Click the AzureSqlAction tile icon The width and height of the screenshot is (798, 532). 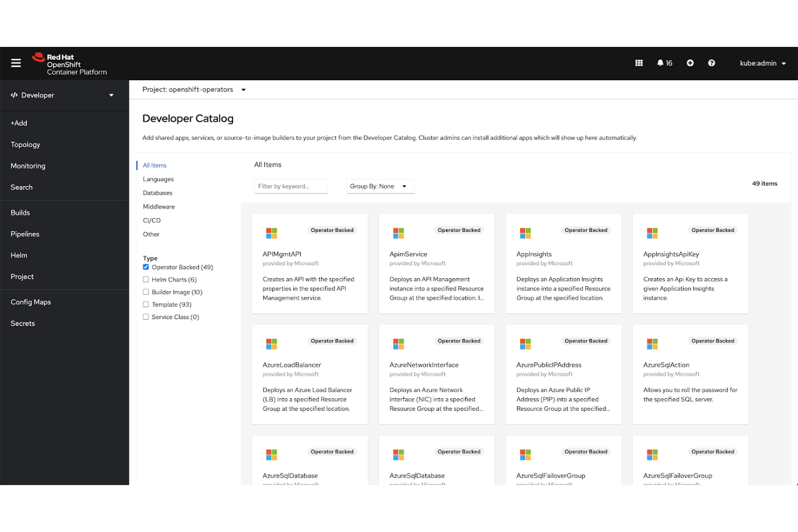point(652,343)
